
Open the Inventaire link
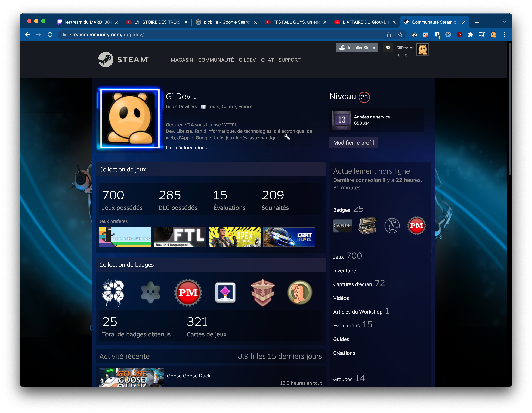coord(344,270)
